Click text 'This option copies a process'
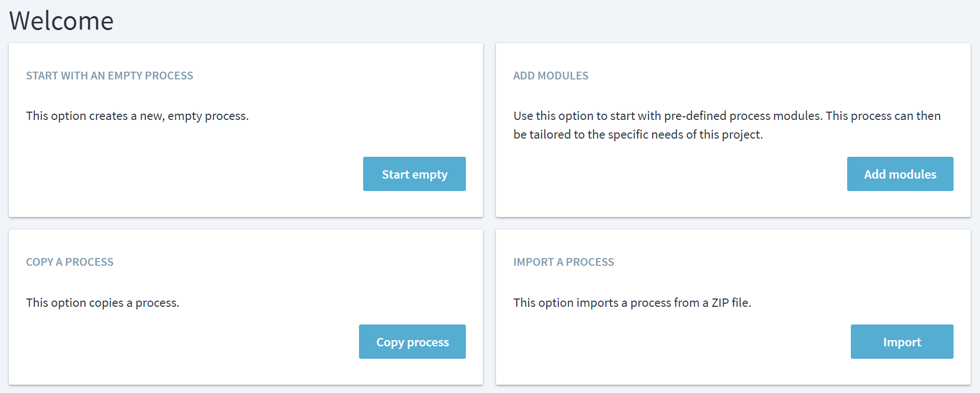Image resolution: width=980 pixels, height=393 pixels. (x=102, y=303)
